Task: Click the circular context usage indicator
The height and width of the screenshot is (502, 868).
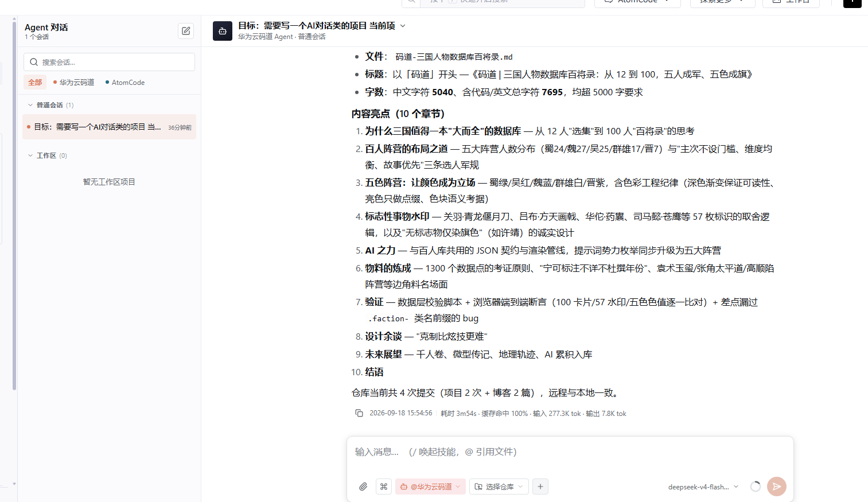Action: pos(756,487)
